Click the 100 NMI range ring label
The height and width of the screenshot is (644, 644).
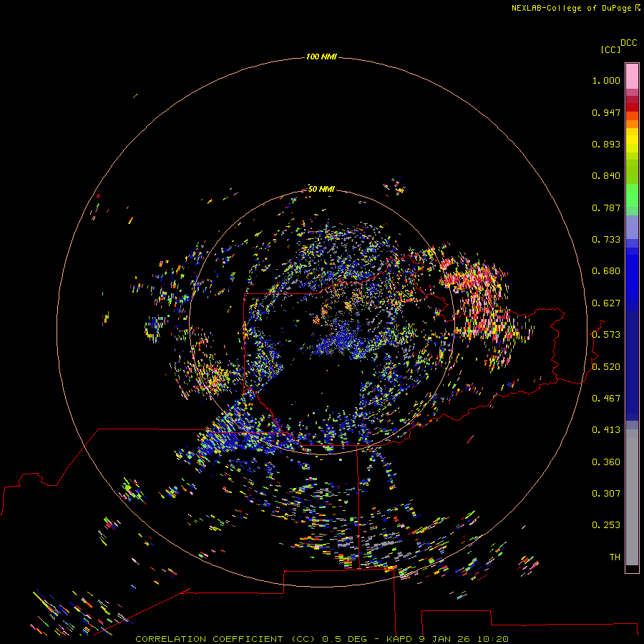point(321,57)
